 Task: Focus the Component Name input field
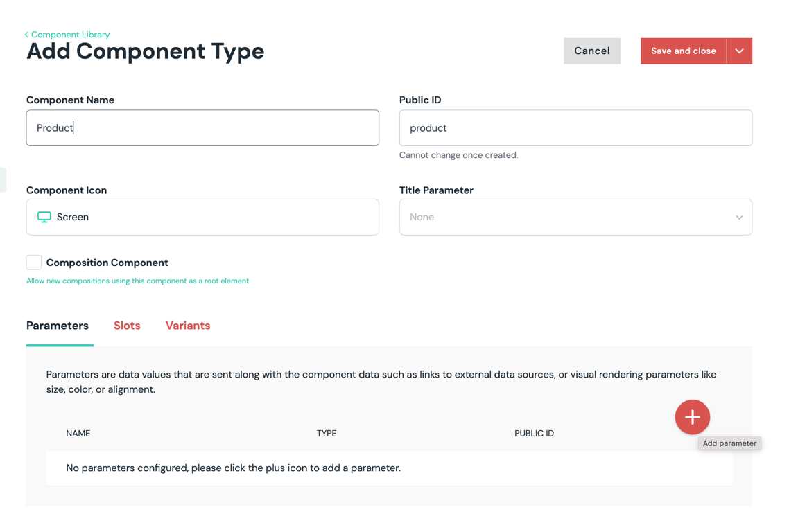(202, 128)
